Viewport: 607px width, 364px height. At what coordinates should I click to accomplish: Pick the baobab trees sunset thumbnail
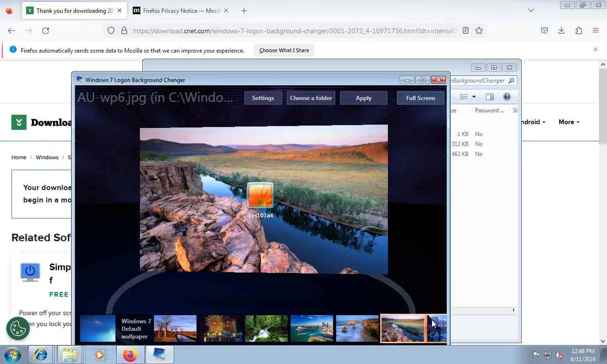(x=175, y=328)
